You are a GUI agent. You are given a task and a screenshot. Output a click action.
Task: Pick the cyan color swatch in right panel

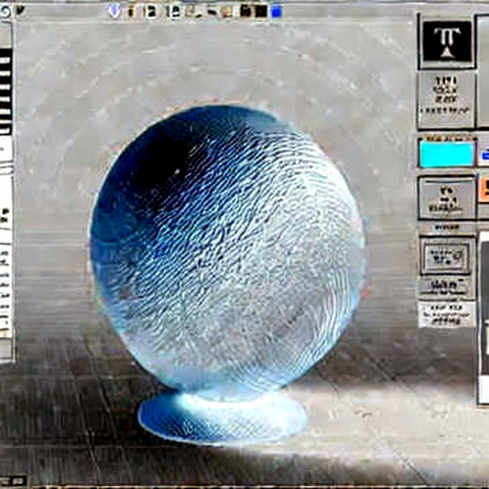pos(447,153)
